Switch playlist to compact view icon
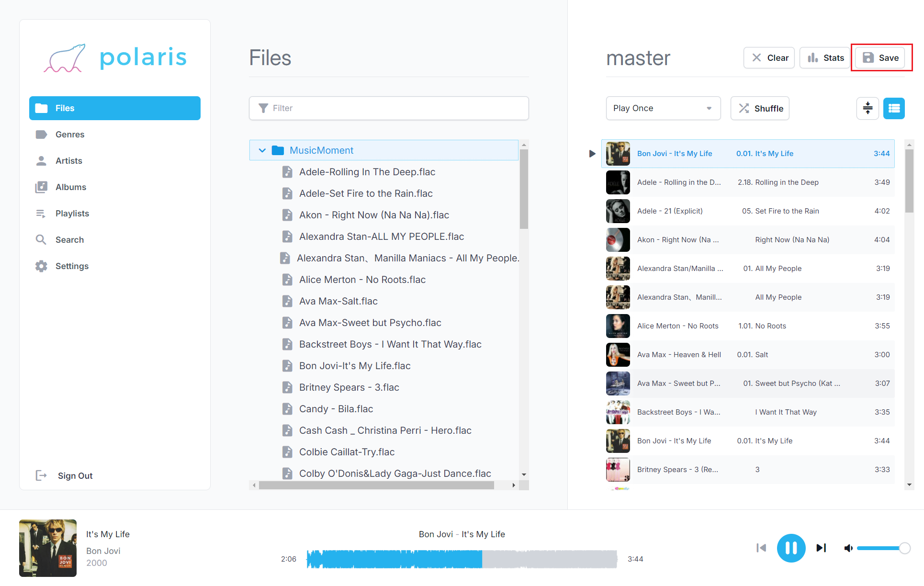This screenshot has width=924, height=586. point(868,108)
